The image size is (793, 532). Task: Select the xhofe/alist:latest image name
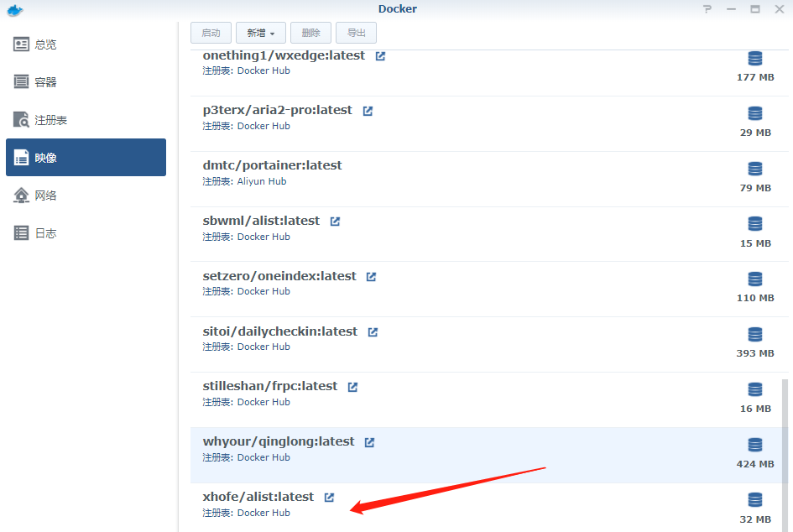click(258, 497)
